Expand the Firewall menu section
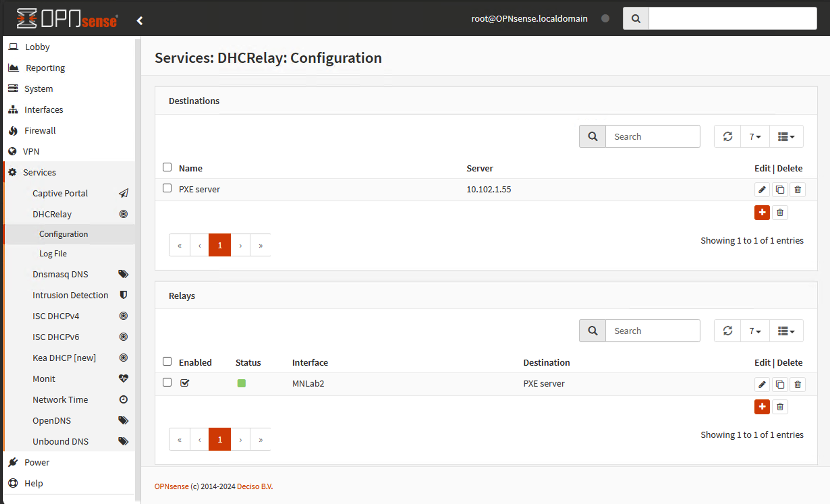Screen dimensions: 830x504 40,131
